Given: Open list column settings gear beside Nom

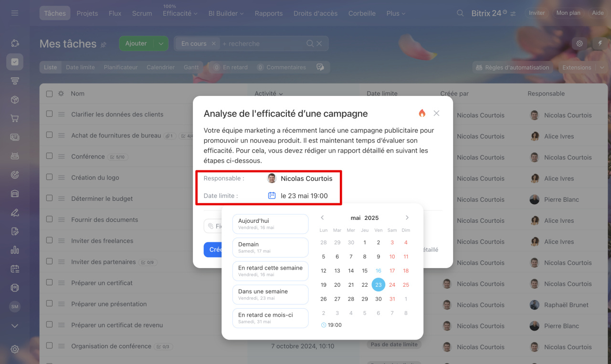Looking at the screenshot, I should (x=61, y=94).
